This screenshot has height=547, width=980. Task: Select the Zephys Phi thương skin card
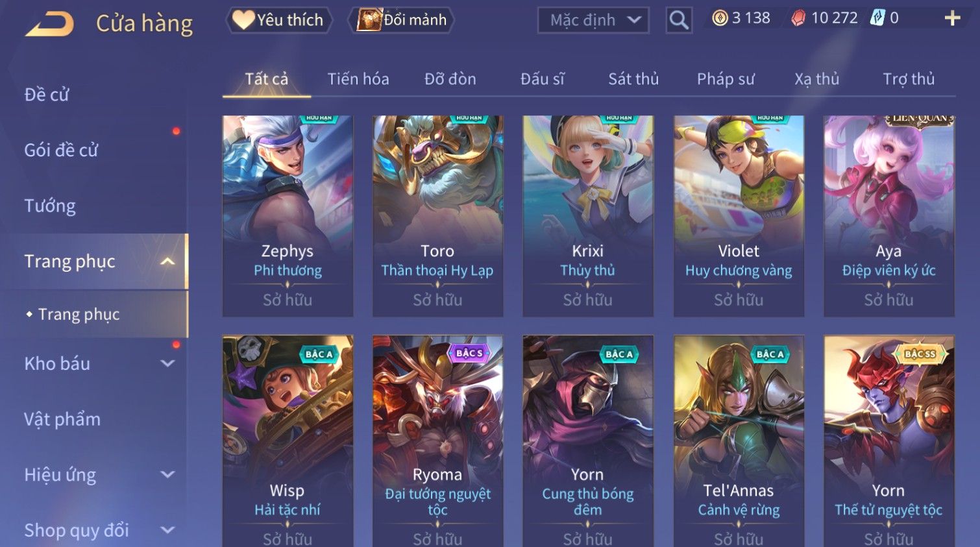coord(288,216)
